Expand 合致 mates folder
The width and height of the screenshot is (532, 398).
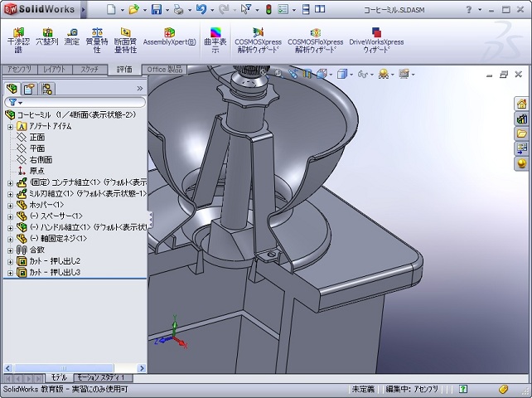click(10, 251)
